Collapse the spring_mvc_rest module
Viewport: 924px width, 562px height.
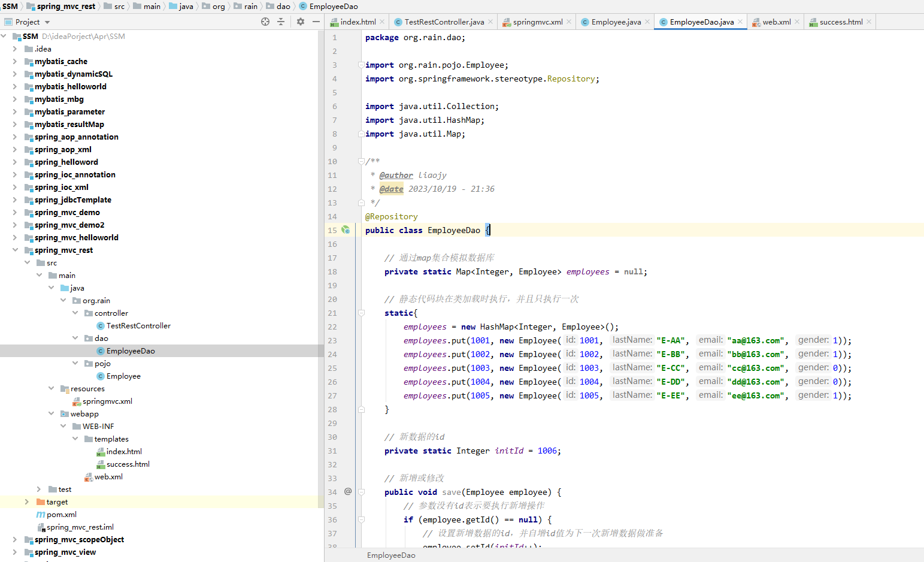pyautogui.click(x=15, y=250)
